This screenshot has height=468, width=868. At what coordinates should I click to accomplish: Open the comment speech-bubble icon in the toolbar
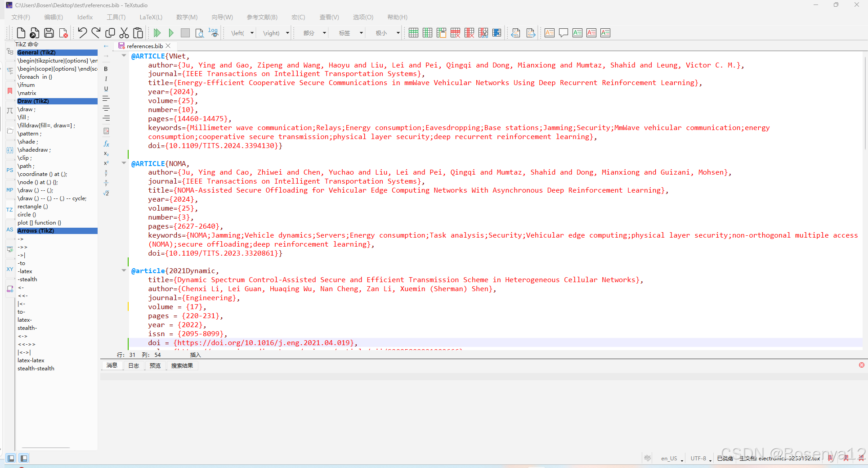coord(564,33)
